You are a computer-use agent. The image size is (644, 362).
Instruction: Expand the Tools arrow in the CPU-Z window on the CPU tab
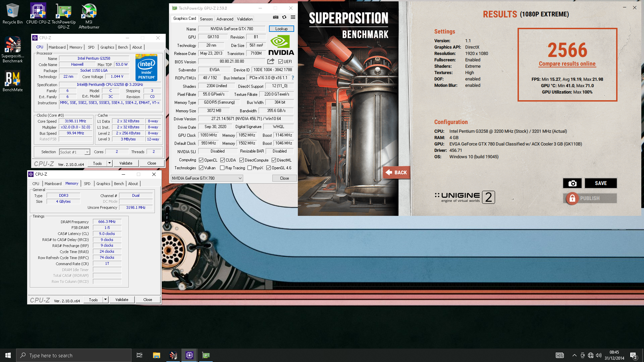pyautogui.click(x=109, y=163)
